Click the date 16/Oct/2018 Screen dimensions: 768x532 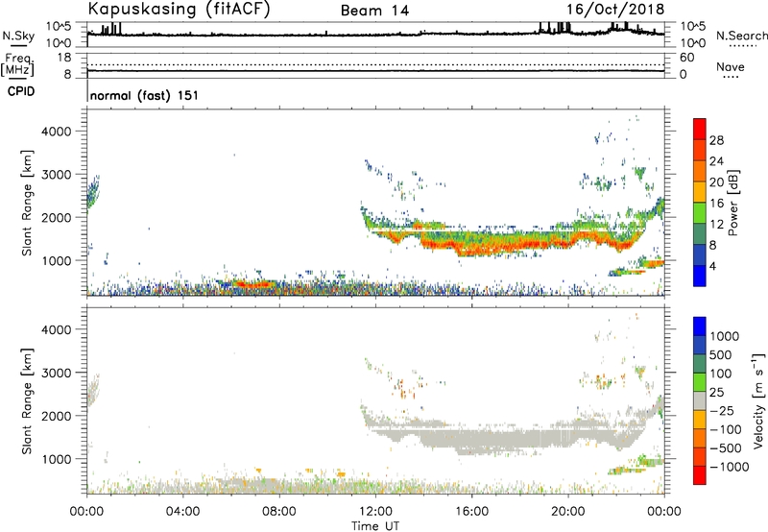(615, 10)
